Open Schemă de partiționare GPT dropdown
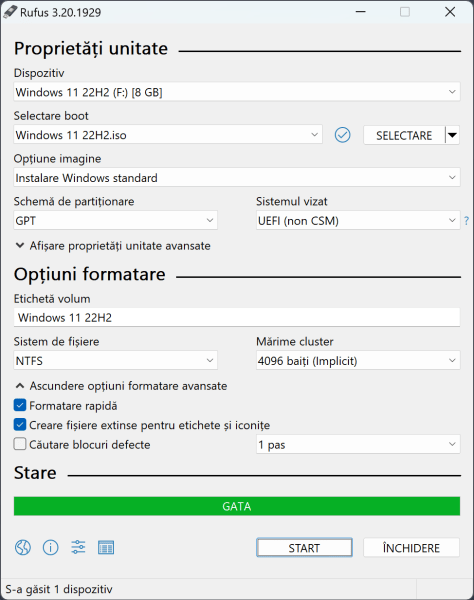Screen dimensions: 474x600 coord(116,220)
